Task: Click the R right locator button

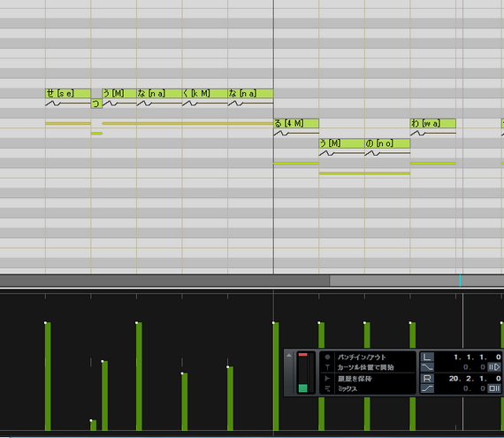Action: tap(427, 378)
